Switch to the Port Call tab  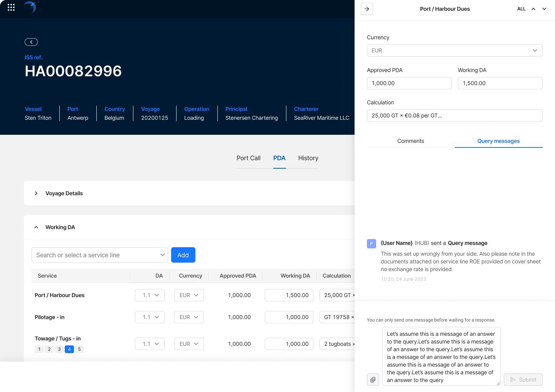click(x=249, y=158)
